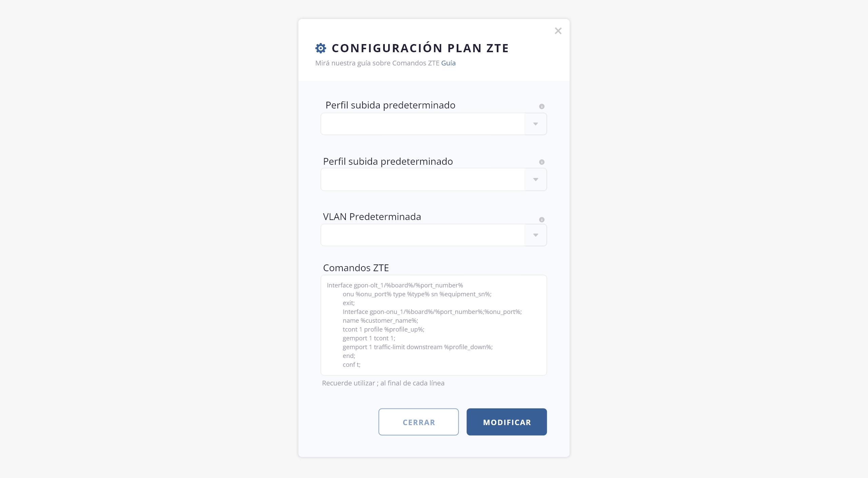This screenshot has height=478, width=868.
Task: Show info tooltip for VLAN Predeterminada
Action: (x=542, y=220)
